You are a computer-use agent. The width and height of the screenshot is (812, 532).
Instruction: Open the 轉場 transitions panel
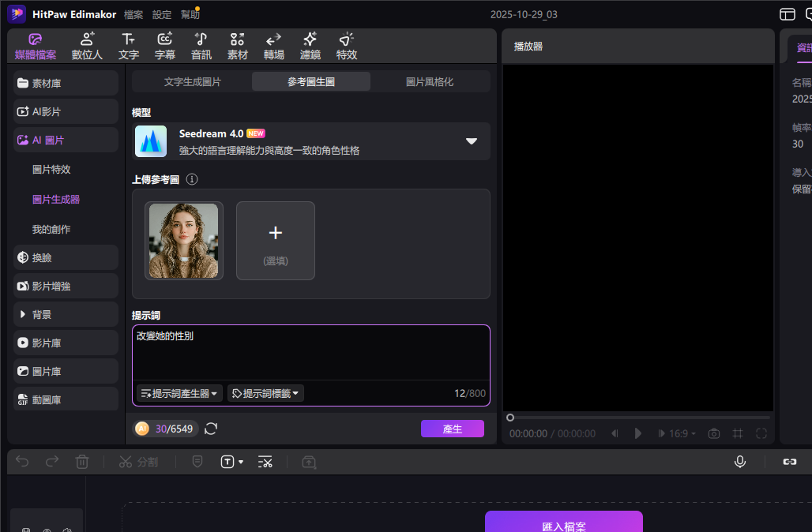[273, 45]
